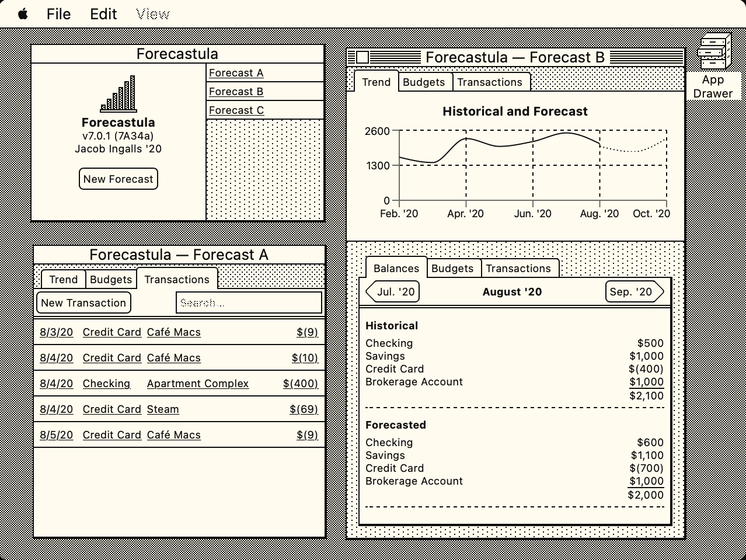Click the Checking account transaction link
746x560 pixels.
(x=106, y=384)
